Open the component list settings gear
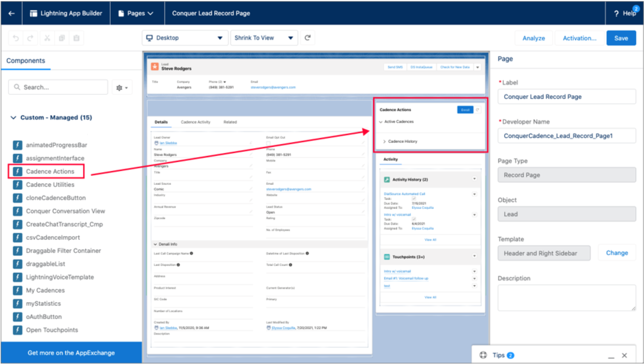Viewport: 644px width, 364px height. pyautogui.click(x=122, y=88)
